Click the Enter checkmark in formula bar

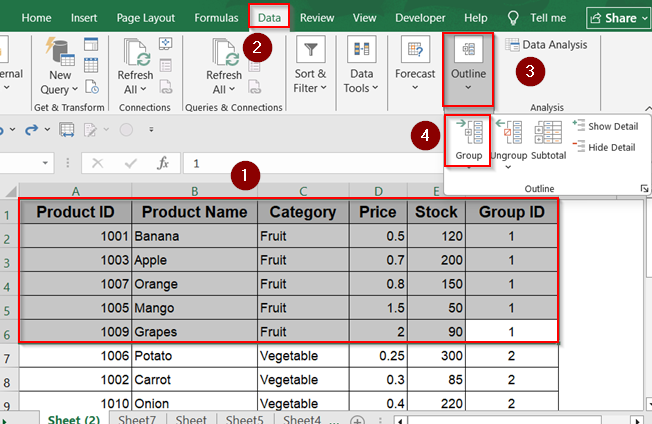(x=131, y=163)
